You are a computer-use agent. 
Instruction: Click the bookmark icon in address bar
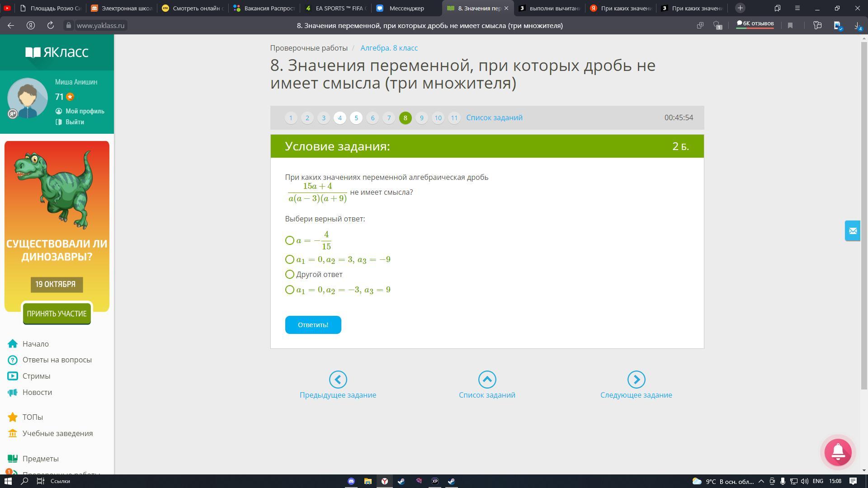[x=790, y=26]
